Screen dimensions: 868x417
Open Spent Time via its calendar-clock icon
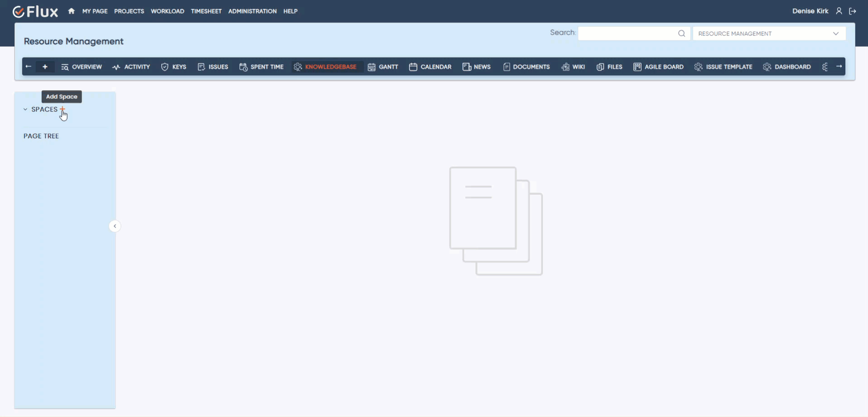[x=243, y=67]
